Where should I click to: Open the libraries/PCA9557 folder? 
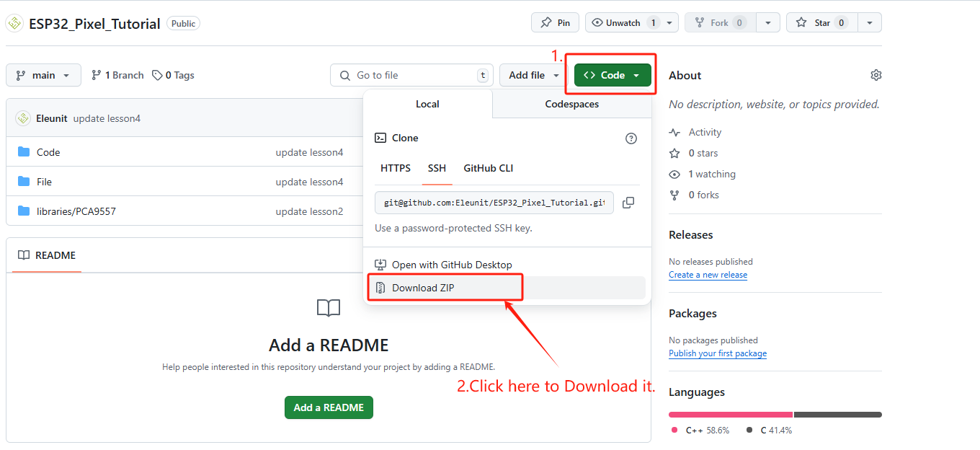[x=76, y=211]
